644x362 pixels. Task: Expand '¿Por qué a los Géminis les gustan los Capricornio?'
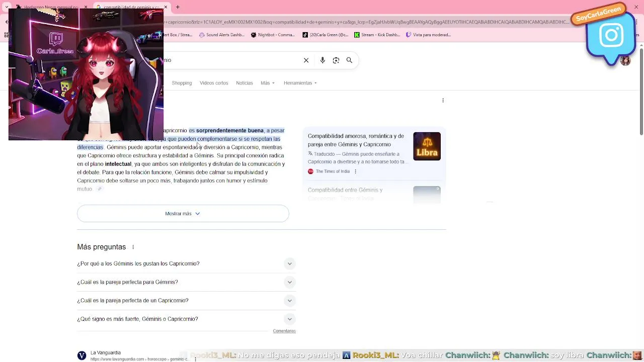point(186,263)
